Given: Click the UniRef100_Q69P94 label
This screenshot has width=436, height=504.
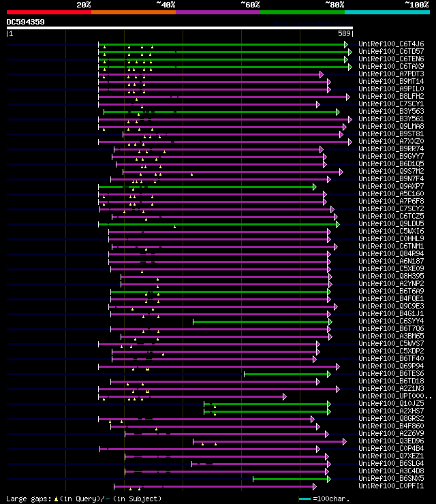Looking at the screenshot, I should click(391, 366).
